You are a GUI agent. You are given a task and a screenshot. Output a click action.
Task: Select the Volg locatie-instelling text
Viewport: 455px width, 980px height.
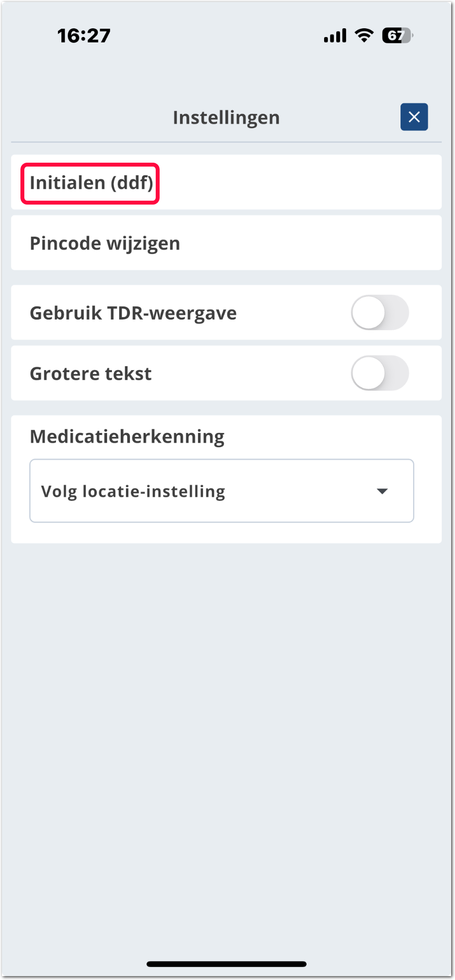133,491
